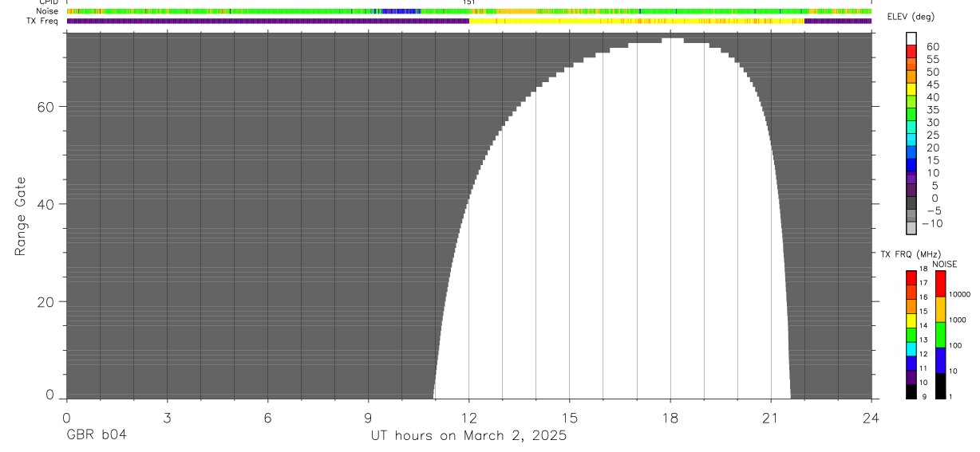This screenshot has height=452, width=980.
Task: Select the black bottom segment of TX FRQ bar
Action: click(911, 391)
